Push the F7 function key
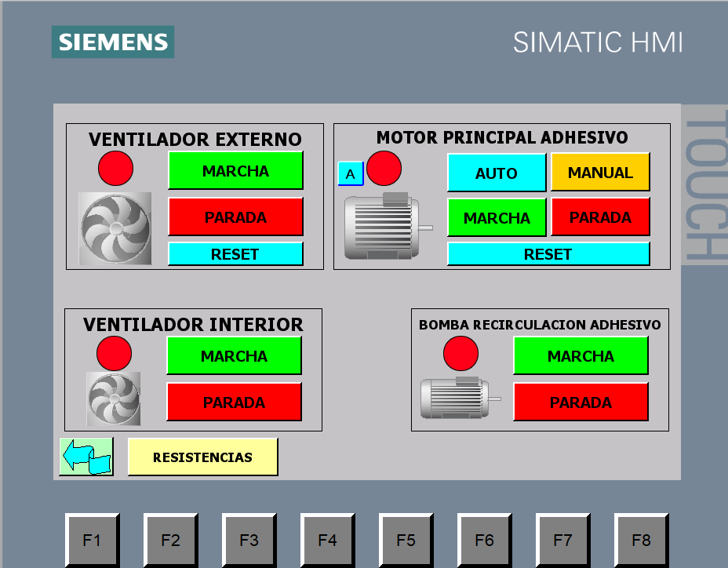The height and width of the screenshot is (568, 728). pyautogui.click(x=562, y=540)
